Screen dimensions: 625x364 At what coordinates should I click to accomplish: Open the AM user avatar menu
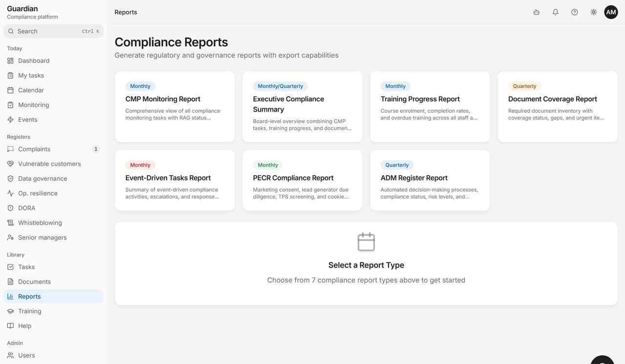pyautogui.click(x=611, y=12)
